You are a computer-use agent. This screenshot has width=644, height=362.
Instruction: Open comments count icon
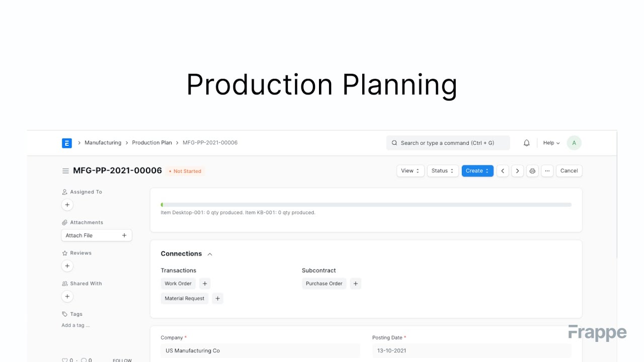[x=84, y=360]
